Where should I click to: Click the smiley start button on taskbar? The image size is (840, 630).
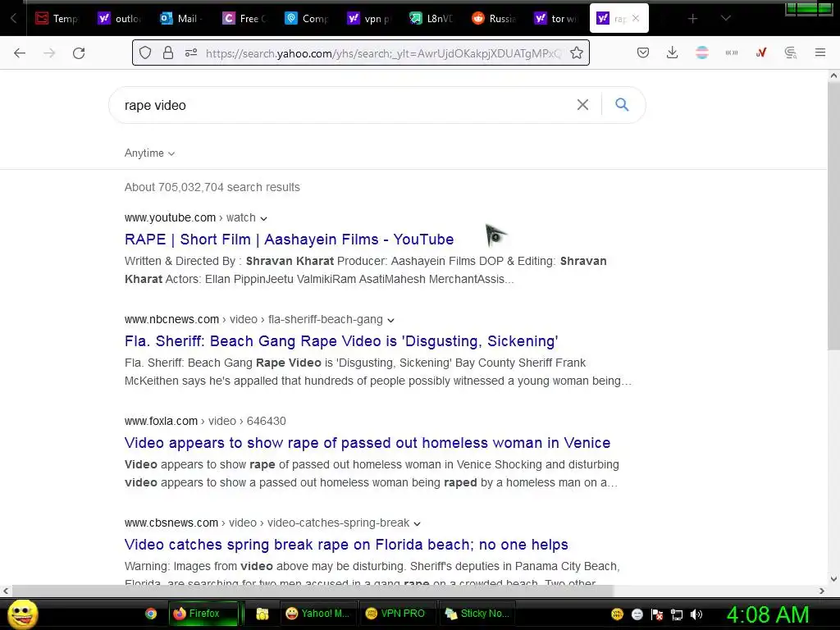(x=23, y=614)
